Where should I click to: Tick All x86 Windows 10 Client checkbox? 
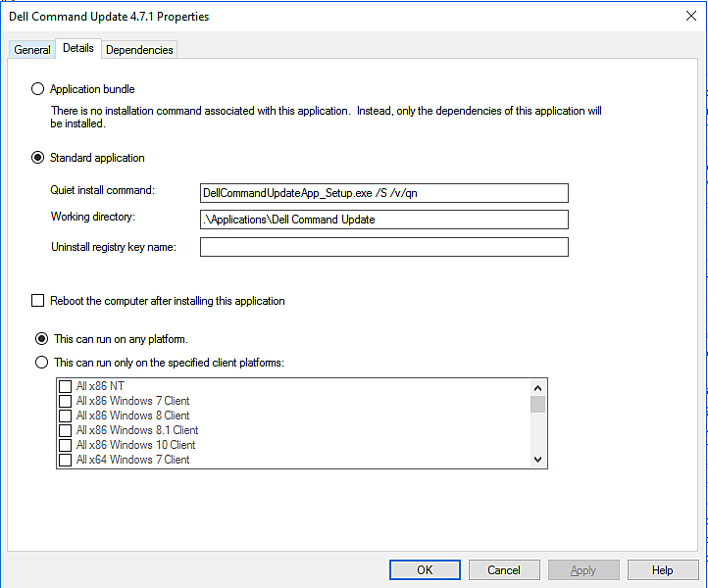tap(66, 445)
